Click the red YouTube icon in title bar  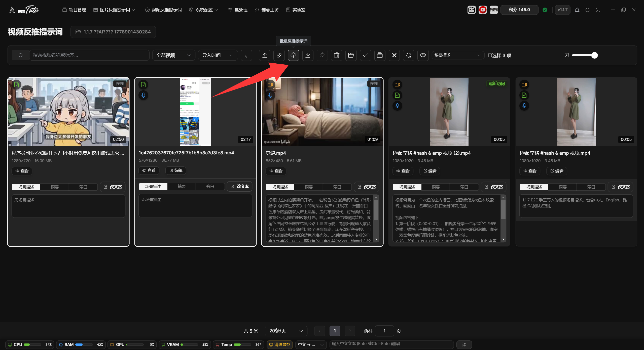coord(483,10)
